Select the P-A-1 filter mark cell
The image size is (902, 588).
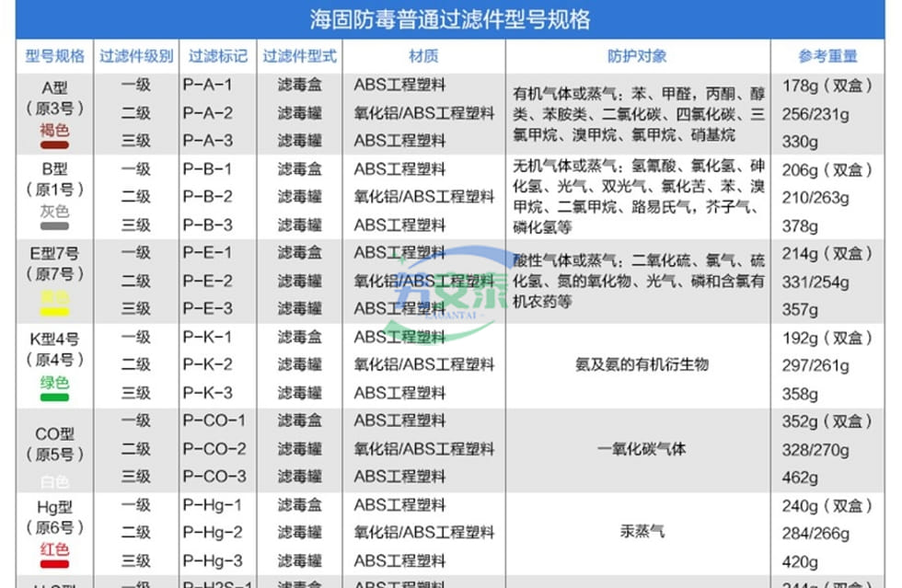click(208, 85)
